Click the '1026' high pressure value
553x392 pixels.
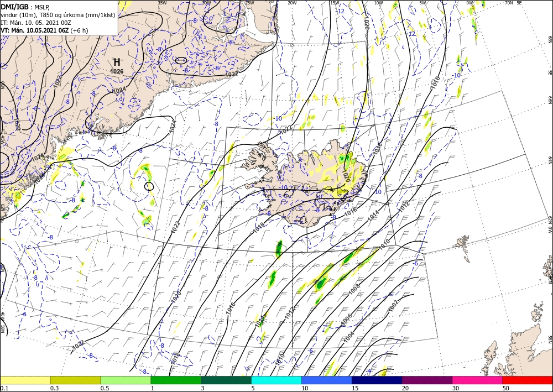(117, 71)
